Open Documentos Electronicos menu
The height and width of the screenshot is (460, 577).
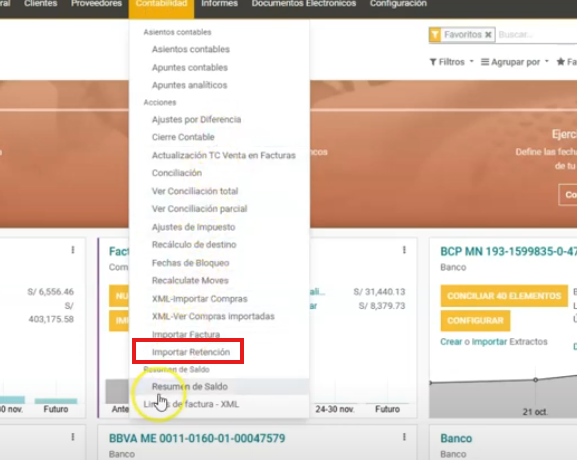[304, 4]
